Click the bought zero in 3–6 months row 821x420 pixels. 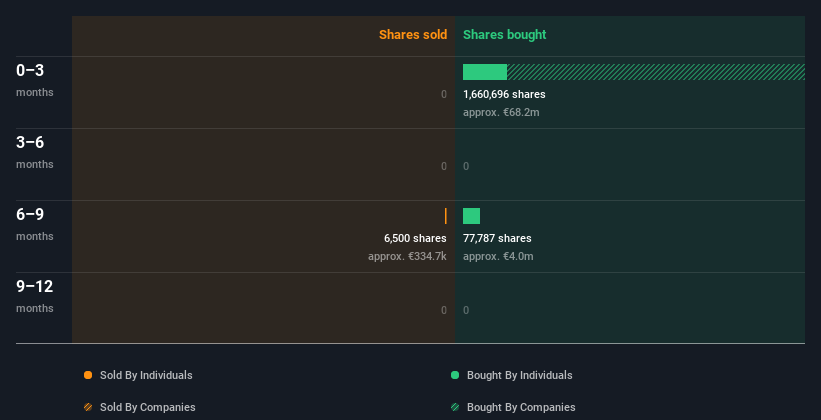[x=466, y=167]
